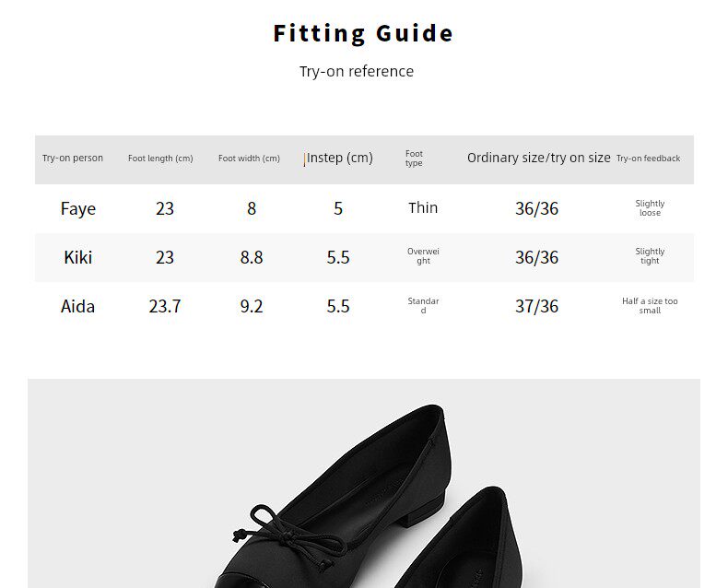Select the "Instep (cm)" column header
The height and width of the screenshot is (588, 728).
point(339,159)
